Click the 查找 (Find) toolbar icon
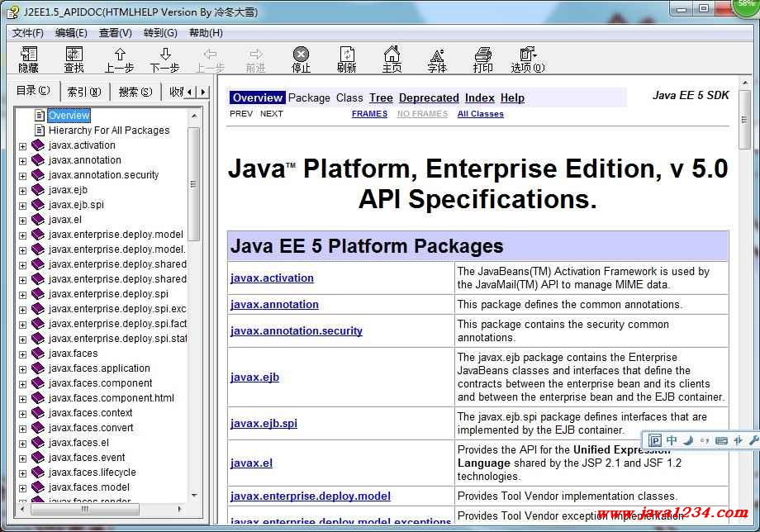Screen dimensions: 760x532 point(74,54)
